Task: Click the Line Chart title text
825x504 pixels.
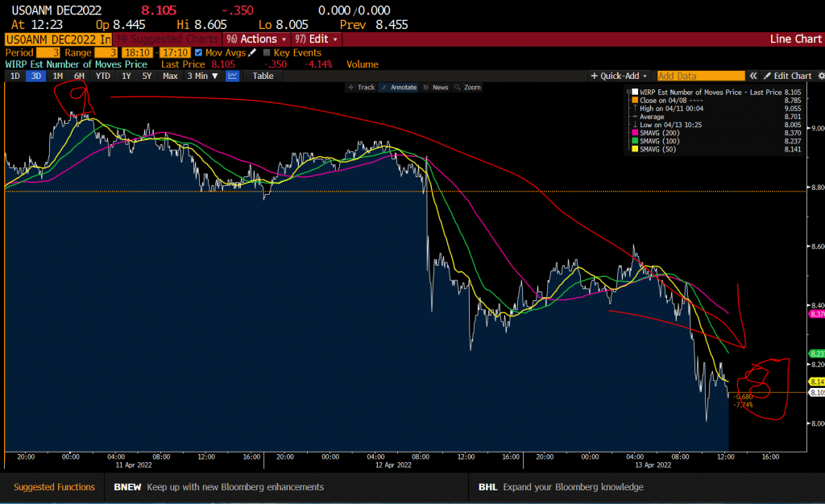Action: pos(795,39)
